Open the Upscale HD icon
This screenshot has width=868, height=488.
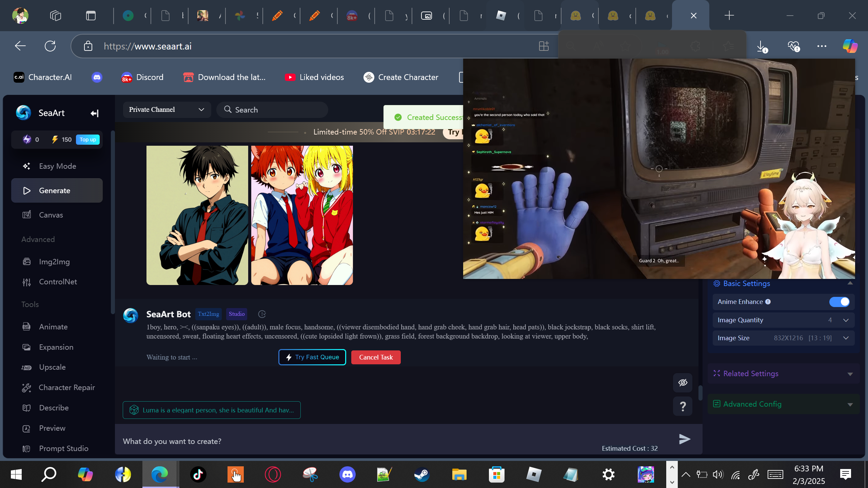click(26, 367)
